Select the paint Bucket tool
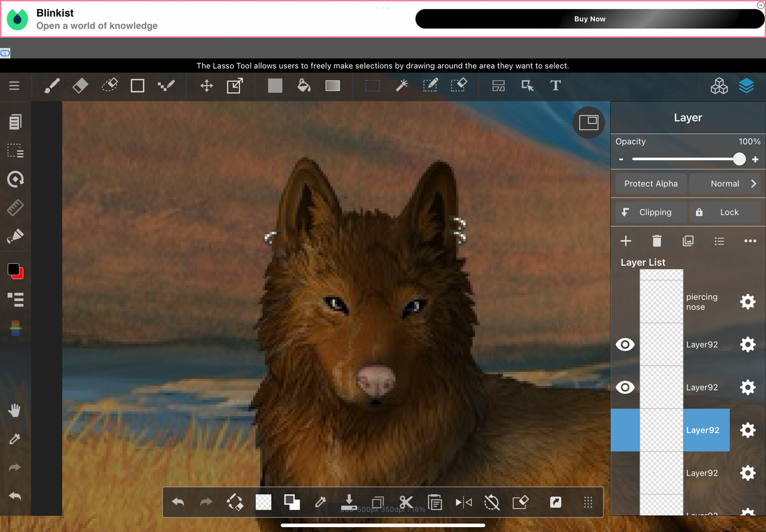766x532 pixels. point(304,86)
